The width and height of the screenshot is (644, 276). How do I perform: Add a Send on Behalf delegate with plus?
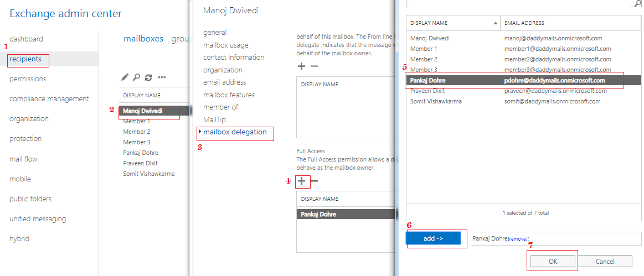pyautogui.click(x=302, y=66)
